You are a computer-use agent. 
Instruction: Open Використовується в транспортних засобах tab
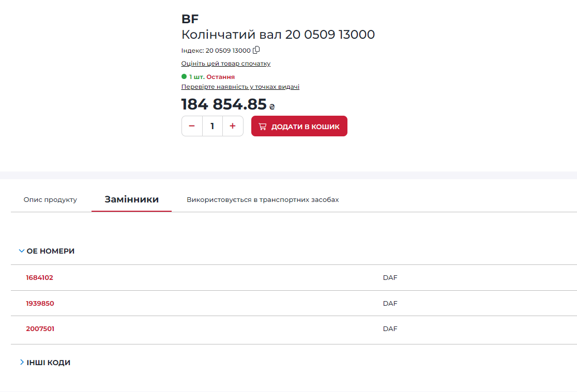263,200
